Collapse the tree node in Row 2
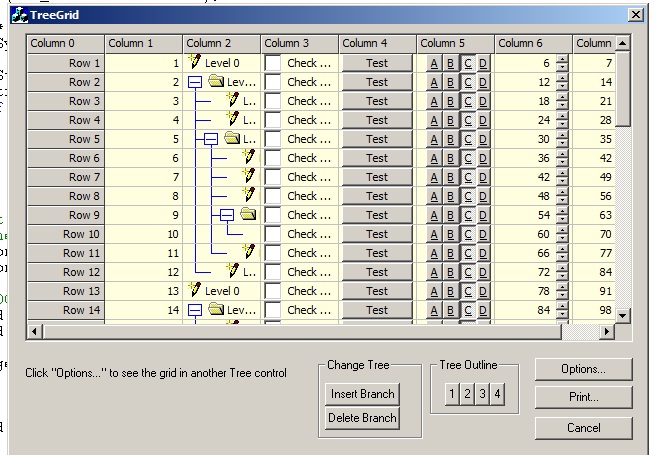 (x=196, y=82)
